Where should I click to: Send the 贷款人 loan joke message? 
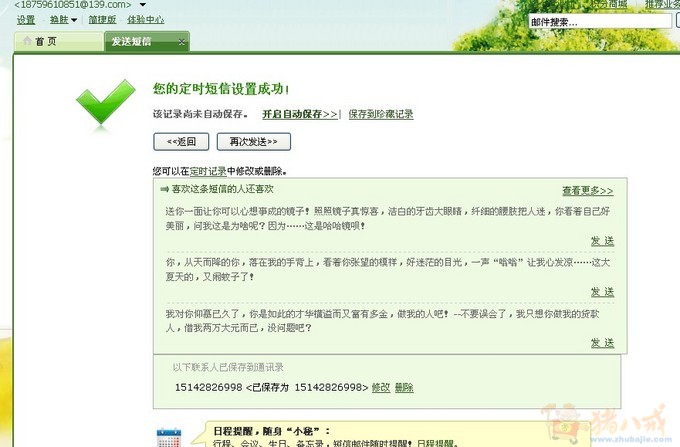point(602,343)
